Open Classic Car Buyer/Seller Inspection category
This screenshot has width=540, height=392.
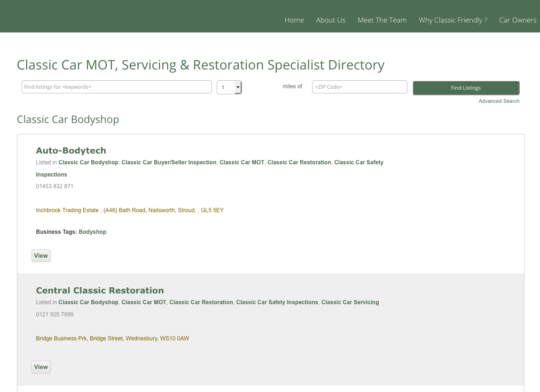pos(169,162)
